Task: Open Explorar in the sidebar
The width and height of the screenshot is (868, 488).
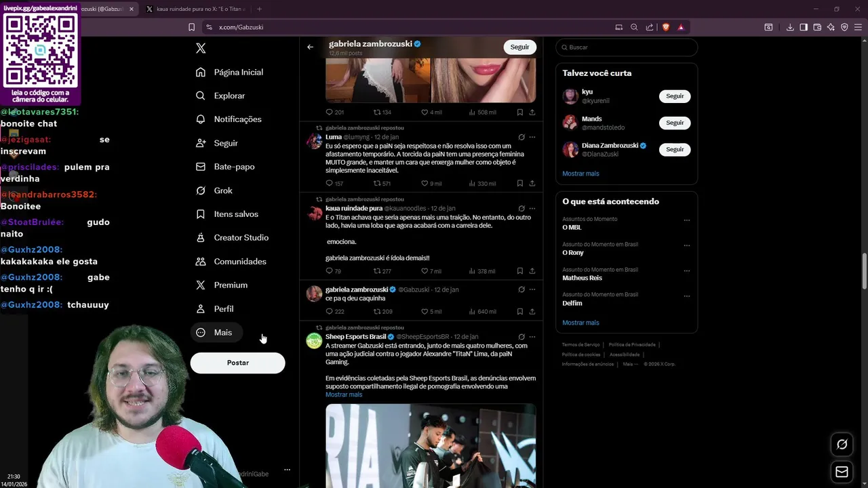Action: (220, 96)
